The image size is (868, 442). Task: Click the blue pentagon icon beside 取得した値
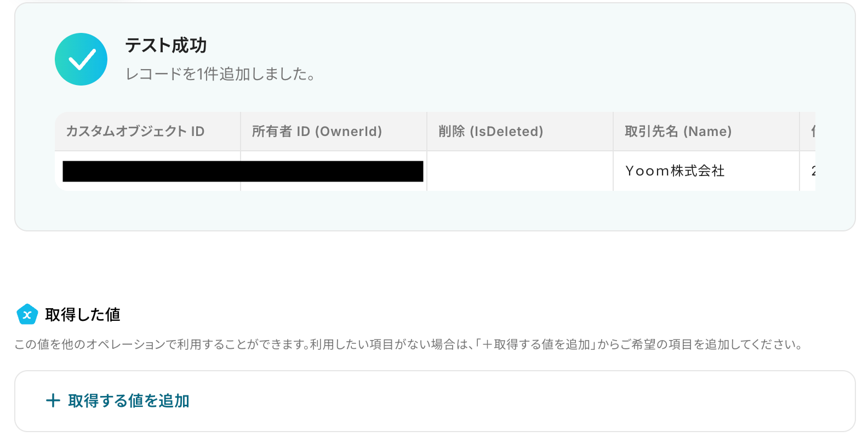point(27,314)
